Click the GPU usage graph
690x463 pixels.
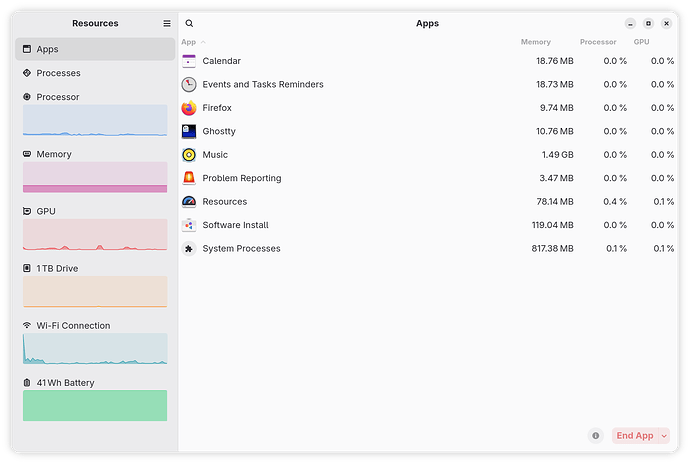pyautogui.click(x=95, y=235)
